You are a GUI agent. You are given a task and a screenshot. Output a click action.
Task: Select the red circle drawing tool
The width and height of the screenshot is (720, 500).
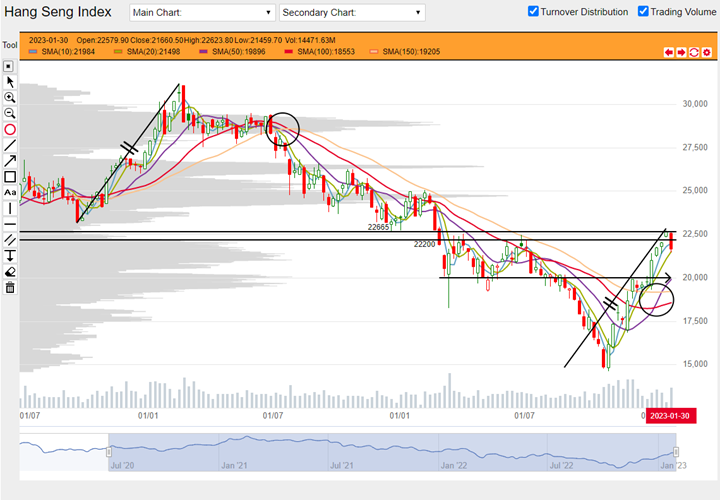pos(10,130)
